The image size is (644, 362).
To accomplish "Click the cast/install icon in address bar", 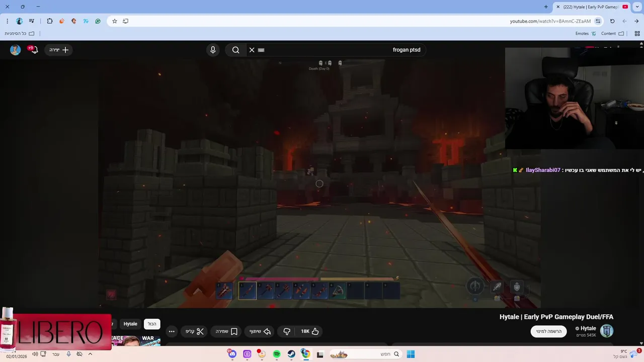I will pos(126,21).
